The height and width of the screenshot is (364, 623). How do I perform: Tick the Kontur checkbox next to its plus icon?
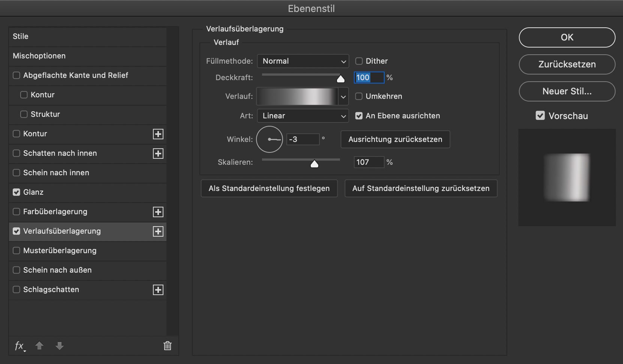click(x=16, y=134)
